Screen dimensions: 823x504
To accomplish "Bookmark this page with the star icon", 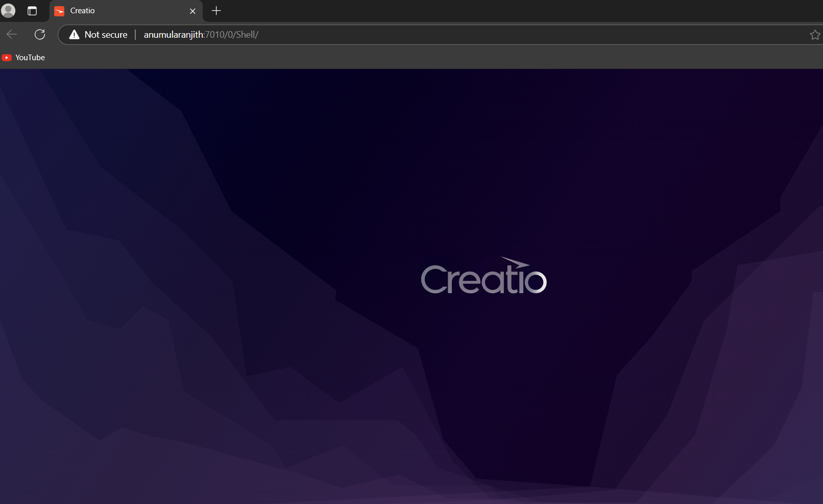I will tap(814, 35).
